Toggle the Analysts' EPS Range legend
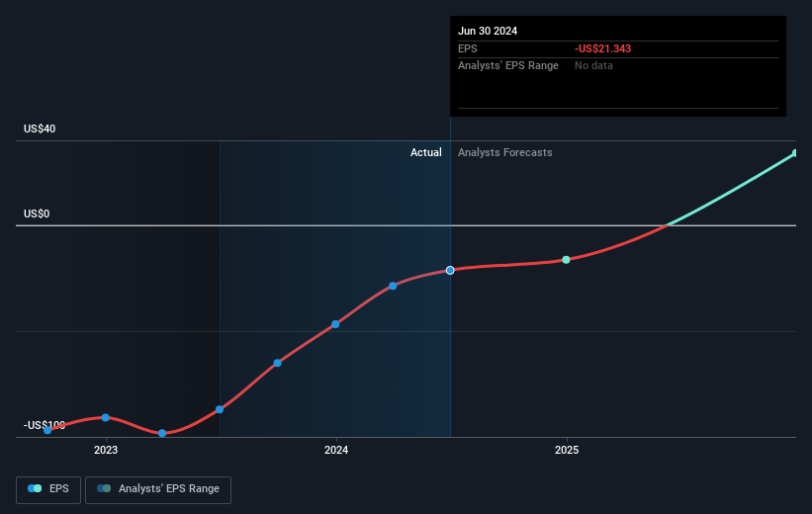The height and width of the screenshot is (514, 812). tap(158, 489)
